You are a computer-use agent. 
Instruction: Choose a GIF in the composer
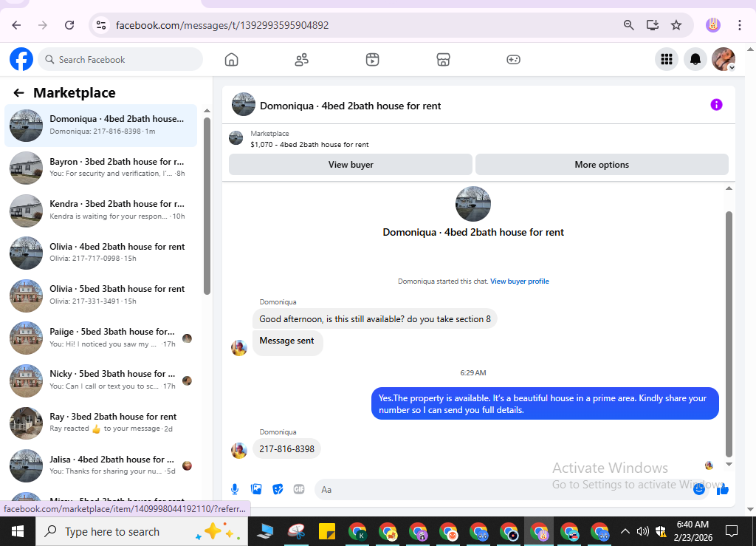click(299, 489)
